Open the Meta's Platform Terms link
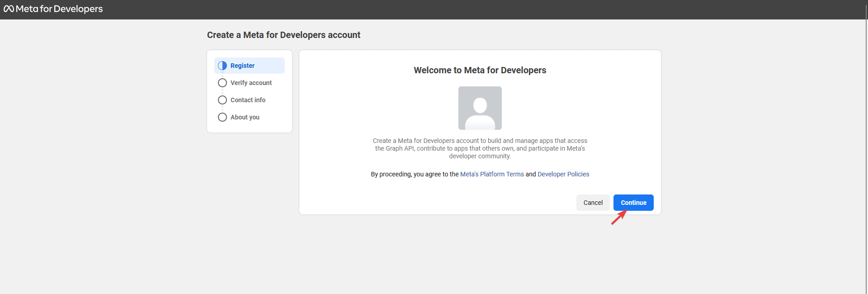 pos(492,174)
